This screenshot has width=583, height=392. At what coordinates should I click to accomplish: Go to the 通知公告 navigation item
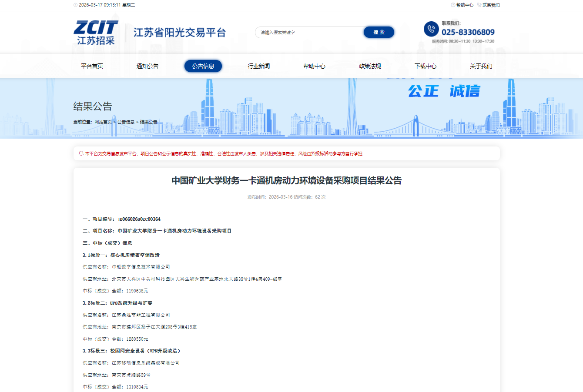coord(147,66)
